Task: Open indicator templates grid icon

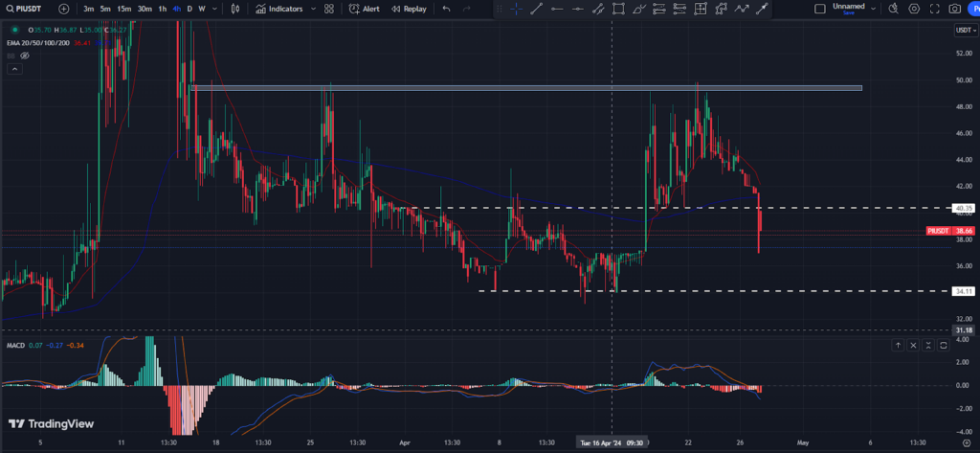Action: pos(329,9)
